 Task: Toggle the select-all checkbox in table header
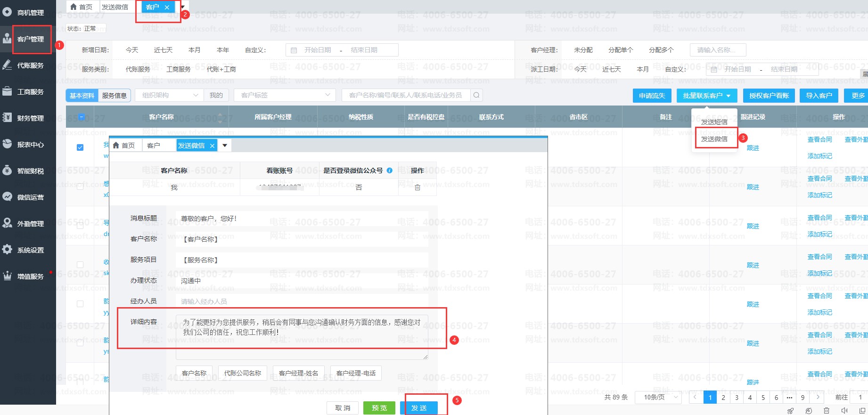pyautogui.click(x=82, y=117)
